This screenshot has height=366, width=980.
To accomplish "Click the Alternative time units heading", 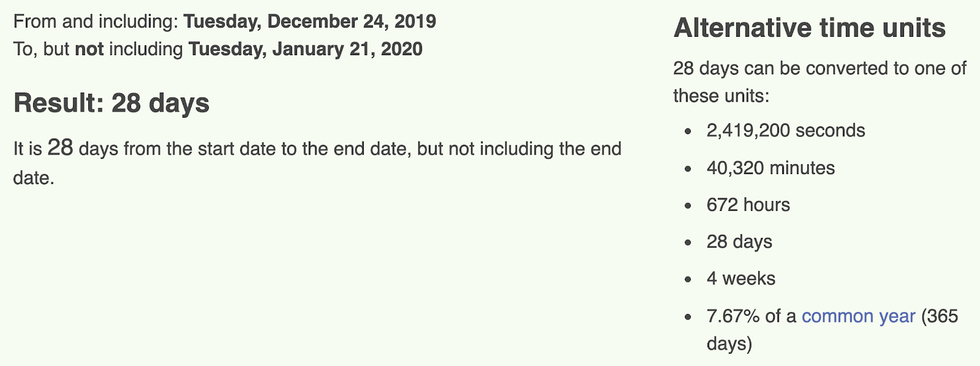I will tap(809, 28).
